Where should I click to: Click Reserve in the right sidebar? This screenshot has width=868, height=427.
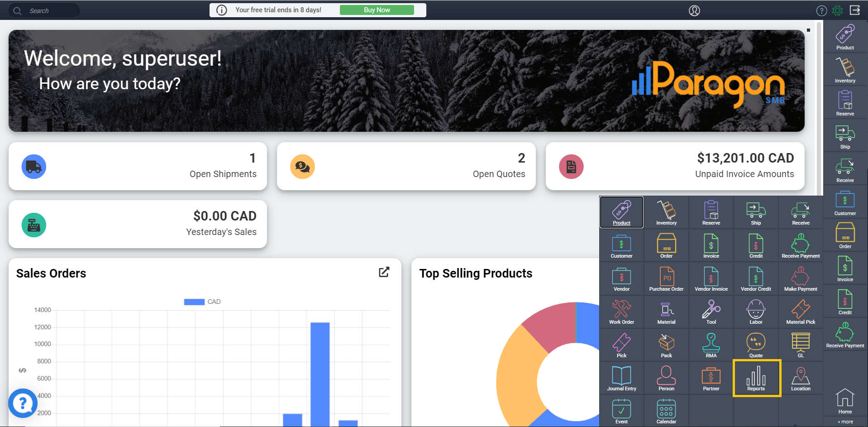pyautogui.click(x=845, y=103)
